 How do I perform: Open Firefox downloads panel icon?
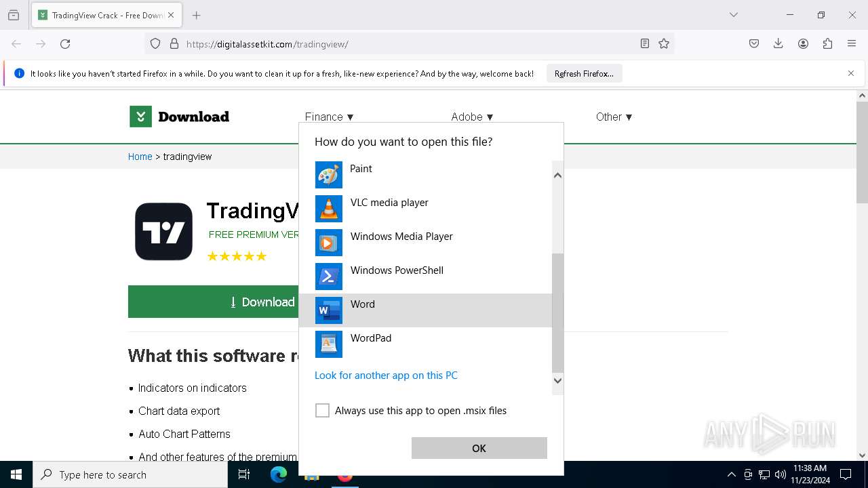coord(778,44)
